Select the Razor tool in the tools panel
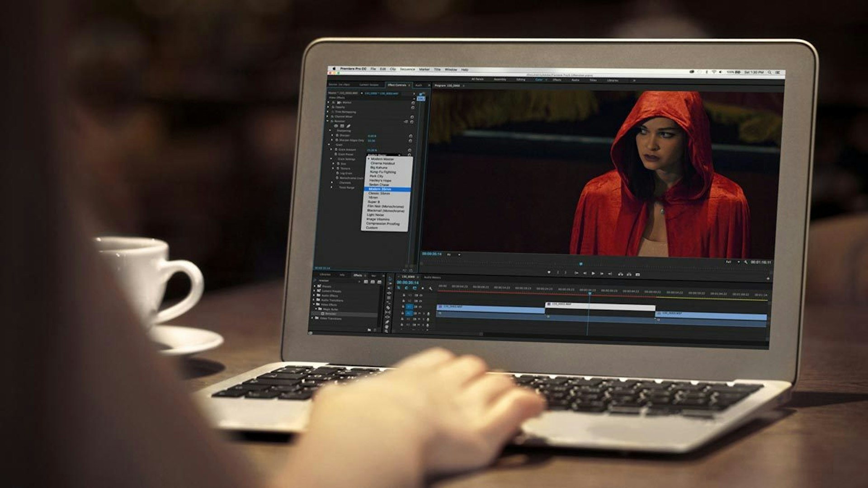The image size is (868, 488). pyautogui.click(x=388, y=307)
